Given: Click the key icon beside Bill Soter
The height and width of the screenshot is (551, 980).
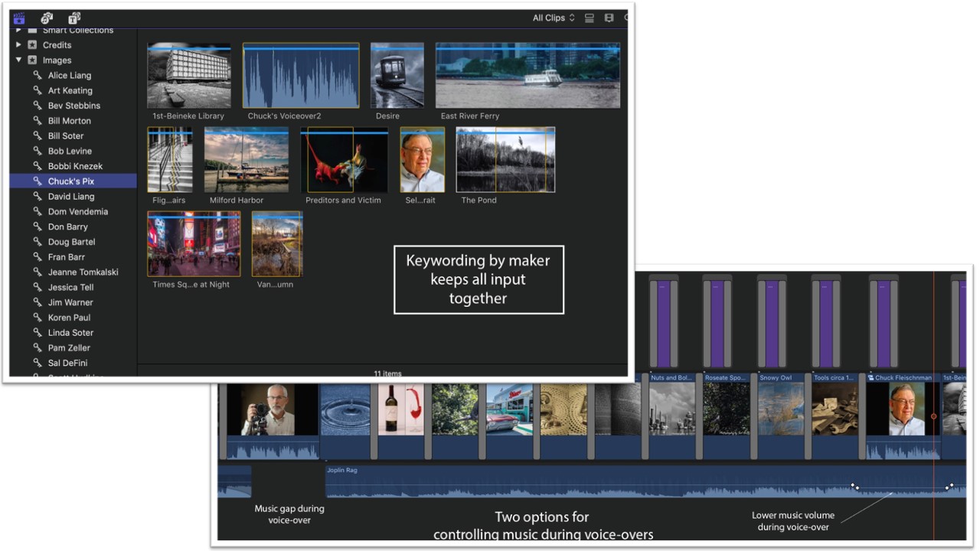Looking at the screenshot, I should [38, 135].
